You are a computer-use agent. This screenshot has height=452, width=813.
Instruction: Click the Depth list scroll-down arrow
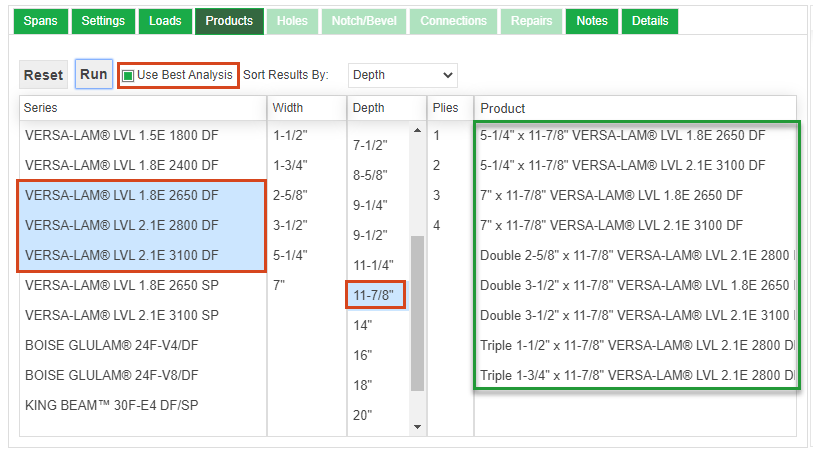pos(417,427)
